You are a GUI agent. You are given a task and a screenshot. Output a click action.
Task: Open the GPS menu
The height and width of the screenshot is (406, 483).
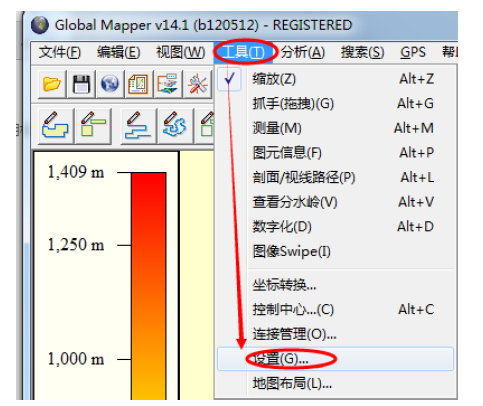tap(413, 52)
